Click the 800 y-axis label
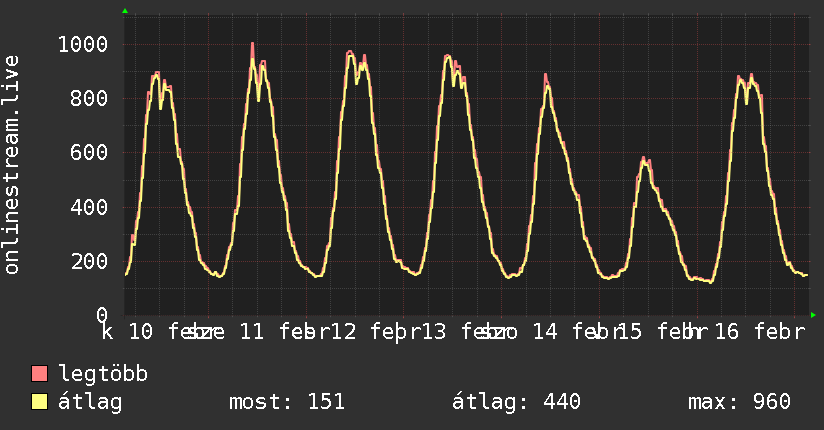This screenshot has height=430, width=824. click(89, 98)
